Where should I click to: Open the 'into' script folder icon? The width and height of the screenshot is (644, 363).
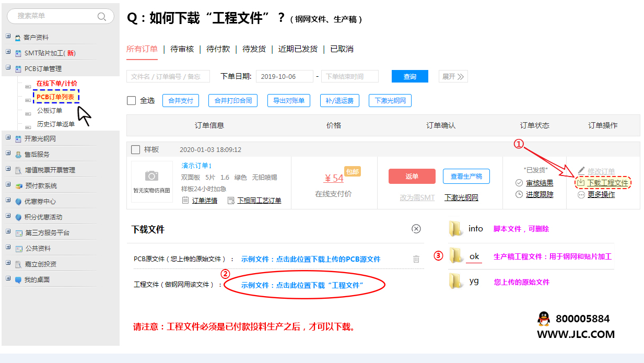tap(456, 229)
